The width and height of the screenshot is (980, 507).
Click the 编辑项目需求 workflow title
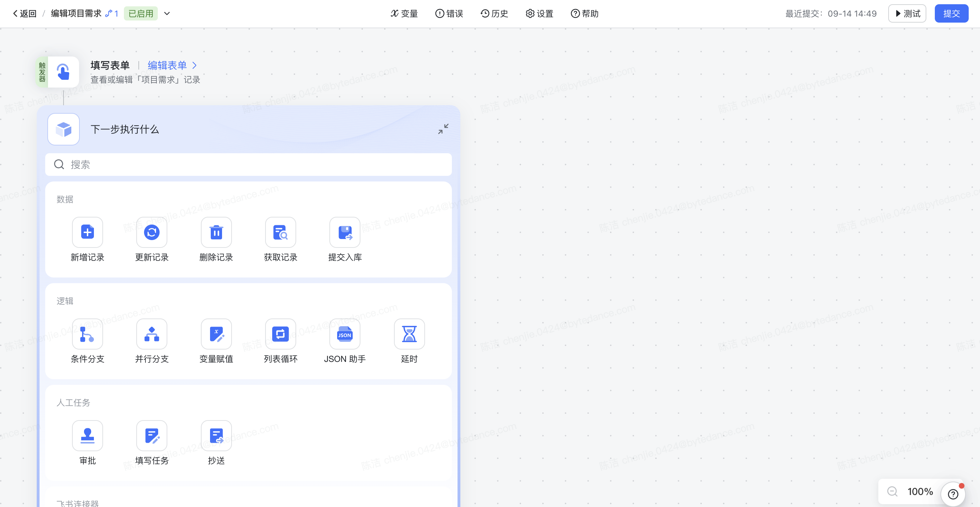[x=76, y=14]
